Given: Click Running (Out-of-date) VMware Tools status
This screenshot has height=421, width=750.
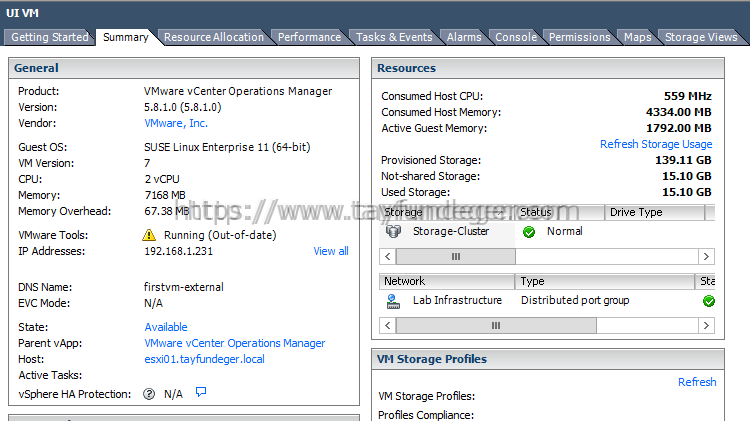Looking at the screenshot, I should [x=220, y=235].
